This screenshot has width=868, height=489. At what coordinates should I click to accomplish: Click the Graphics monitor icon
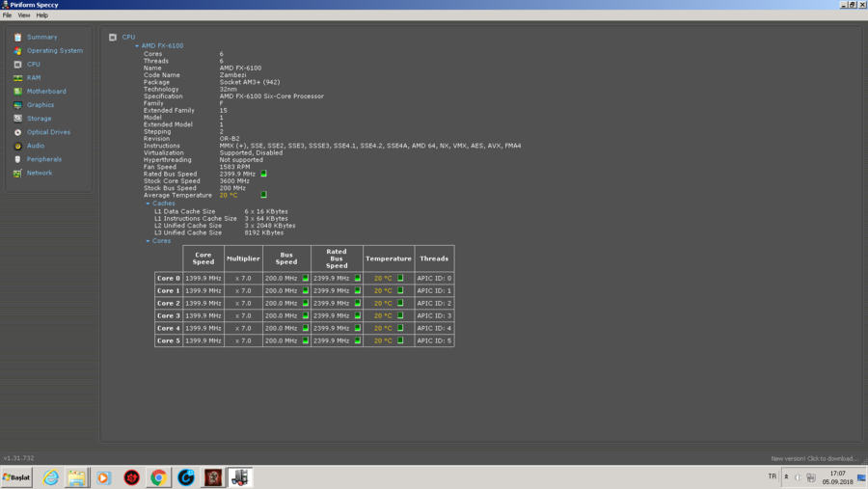17,105
